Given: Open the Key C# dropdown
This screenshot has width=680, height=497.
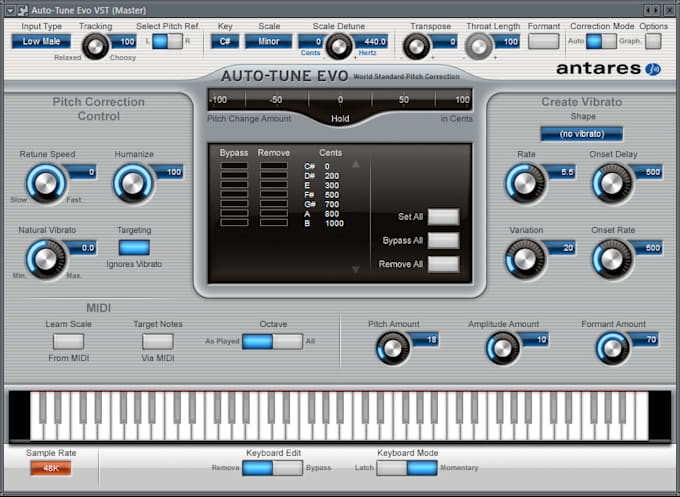Looking at the screenshot, I should click(x=225, y=42).
